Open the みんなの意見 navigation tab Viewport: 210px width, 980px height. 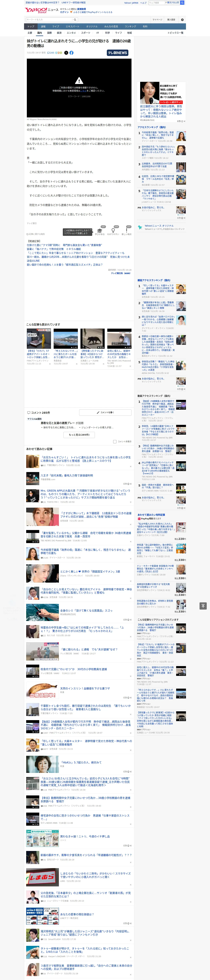[111, 26]
